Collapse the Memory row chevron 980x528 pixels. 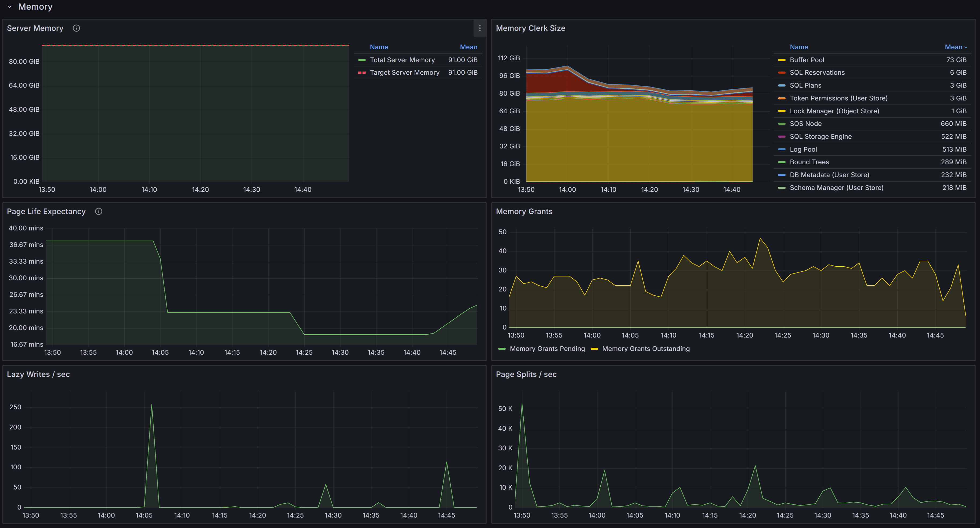click(x=9, y=7)
